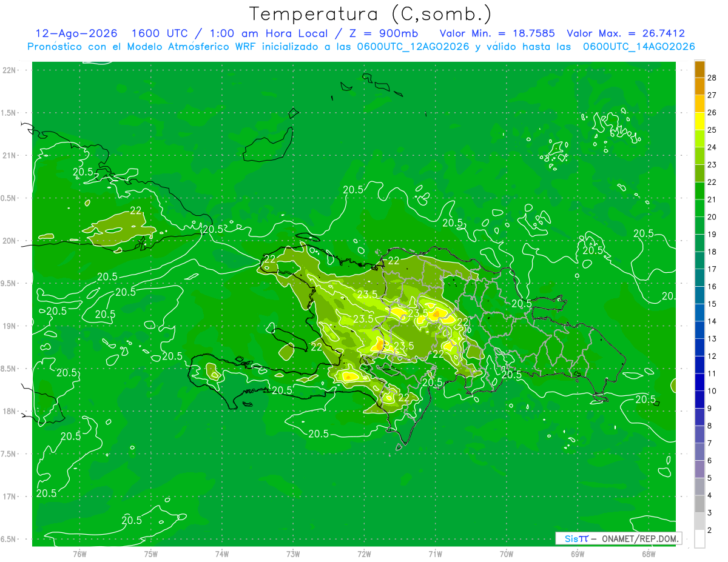Image resolution: width=728 pixels, height=562 pixels.
Task: Click the orange legend swatch between 27 and 28
Action: [x=700, y=86]
